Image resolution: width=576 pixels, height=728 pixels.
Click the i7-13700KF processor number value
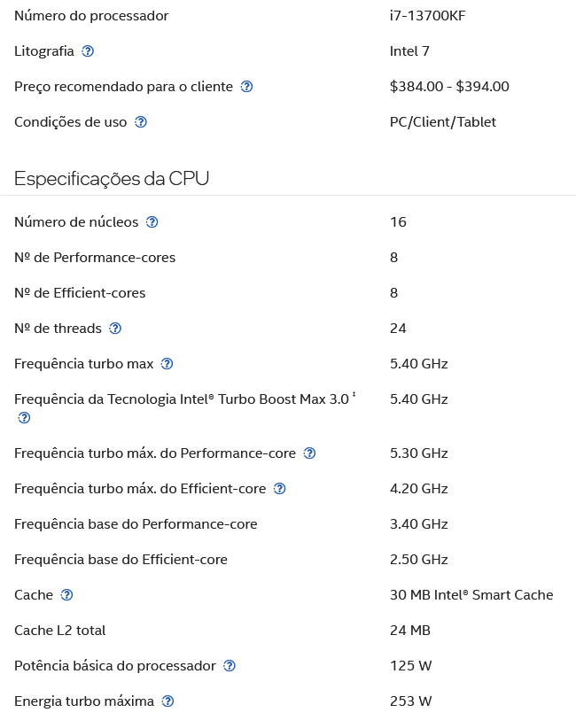427,16
